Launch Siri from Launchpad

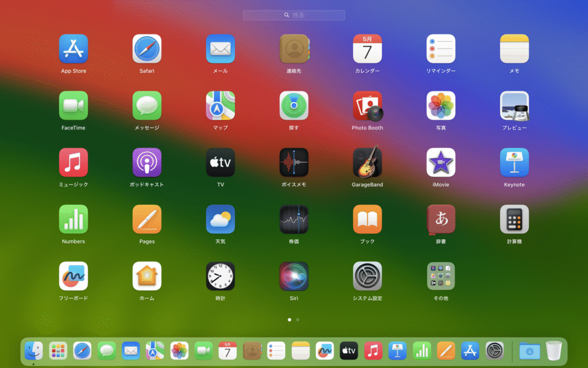(x=294, y=276)
